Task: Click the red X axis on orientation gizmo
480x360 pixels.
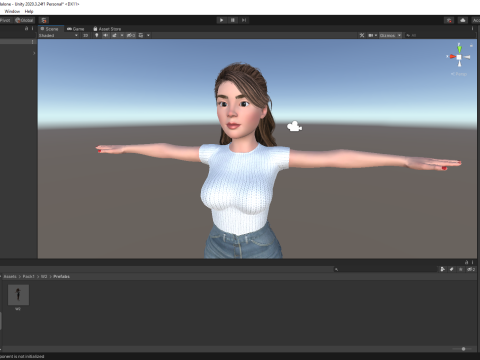Action: tap(452, 57)
